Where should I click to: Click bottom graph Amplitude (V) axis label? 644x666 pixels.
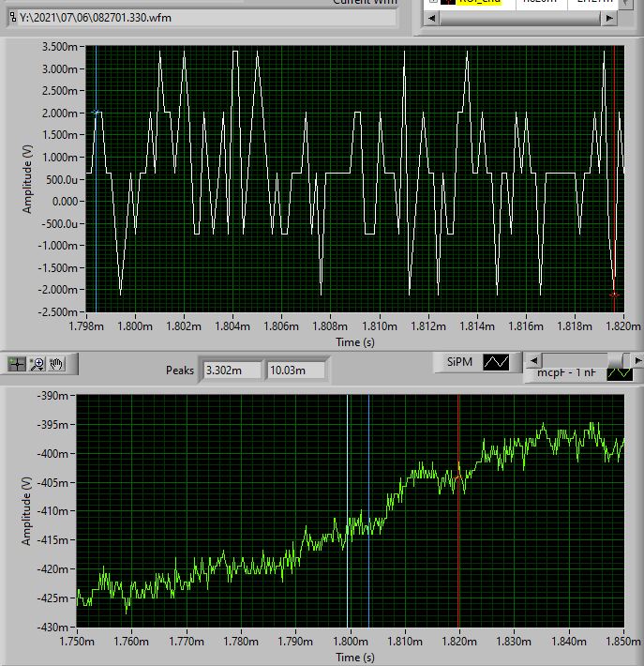pos(26,511)
